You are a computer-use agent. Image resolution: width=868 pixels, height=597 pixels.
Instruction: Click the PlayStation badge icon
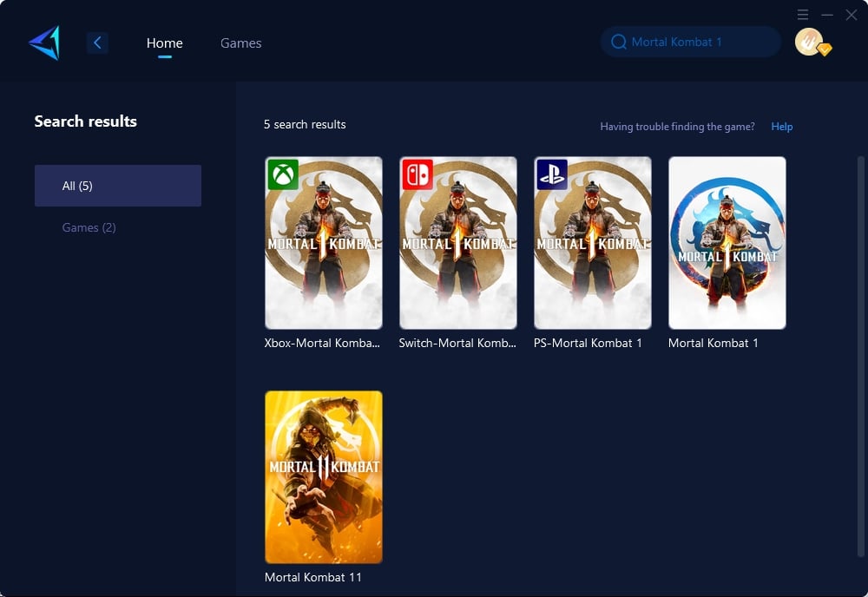tap(552, 174)
